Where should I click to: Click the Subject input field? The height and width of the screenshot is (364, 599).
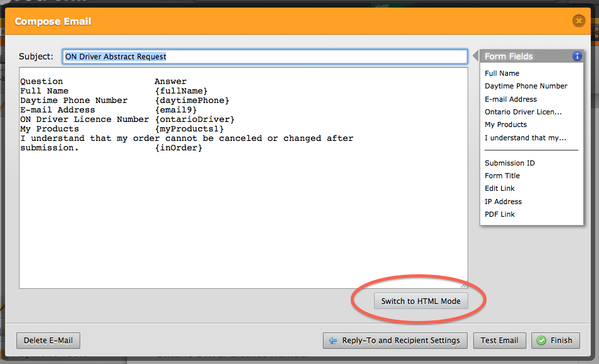(264, 57)
